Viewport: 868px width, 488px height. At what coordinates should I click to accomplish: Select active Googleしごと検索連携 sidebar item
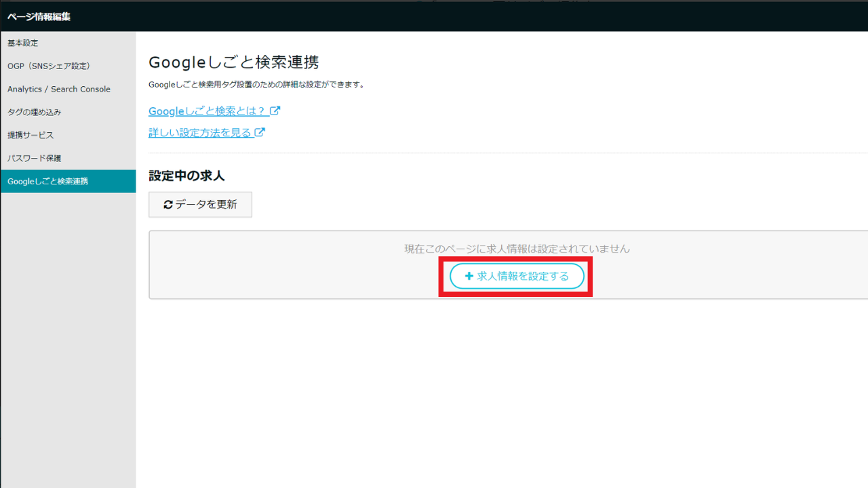[x=68, y=181]
